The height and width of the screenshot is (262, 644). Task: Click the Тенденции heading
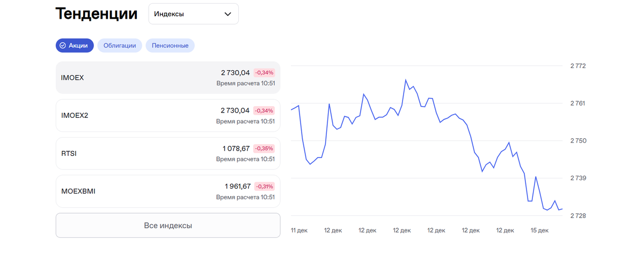(97, 14)
